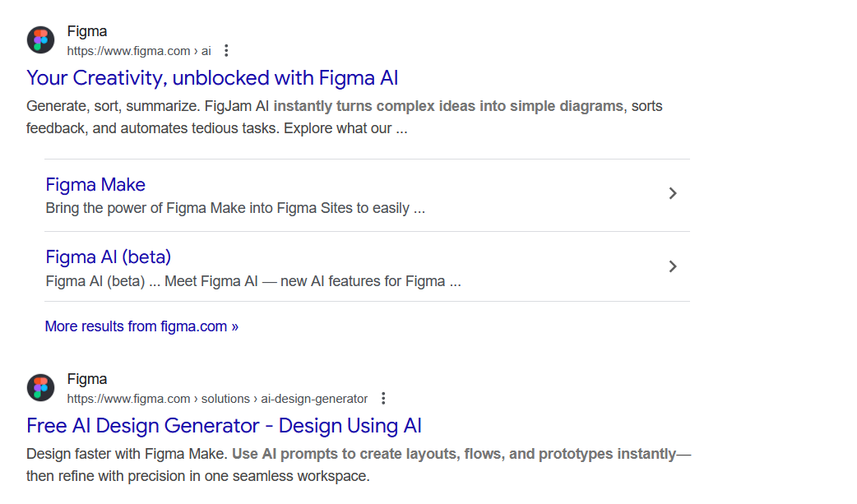Expand the Figma Make sitelink chevron

[673, 193]
